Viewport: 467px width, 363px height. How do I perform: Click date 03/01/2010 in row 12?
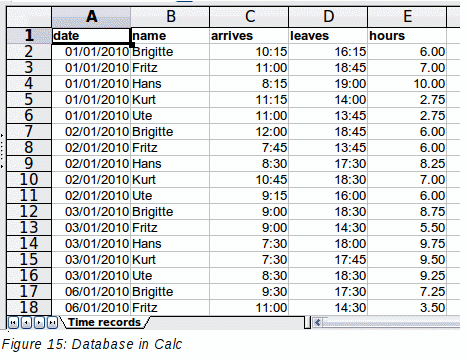tap(91, 212)
